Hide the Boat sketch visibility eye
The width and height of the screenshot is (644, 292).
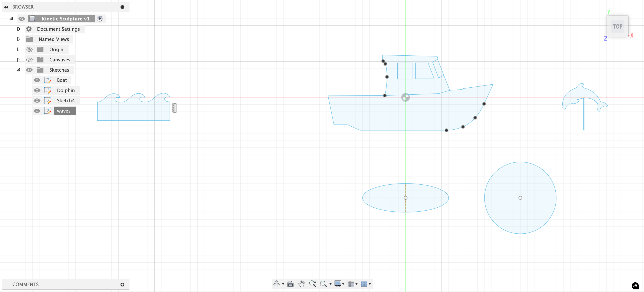click(x=37, y=80)
